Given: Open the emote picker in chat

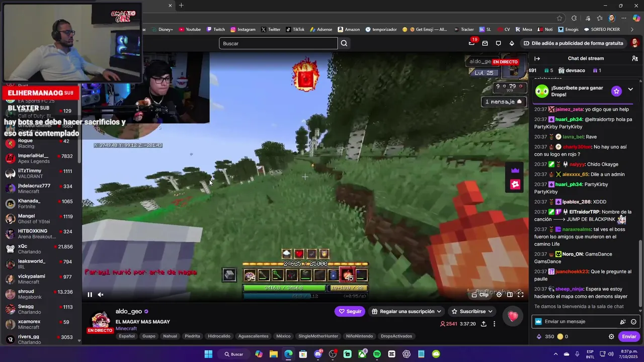Looking at the screenshot, I should (633, 322).
